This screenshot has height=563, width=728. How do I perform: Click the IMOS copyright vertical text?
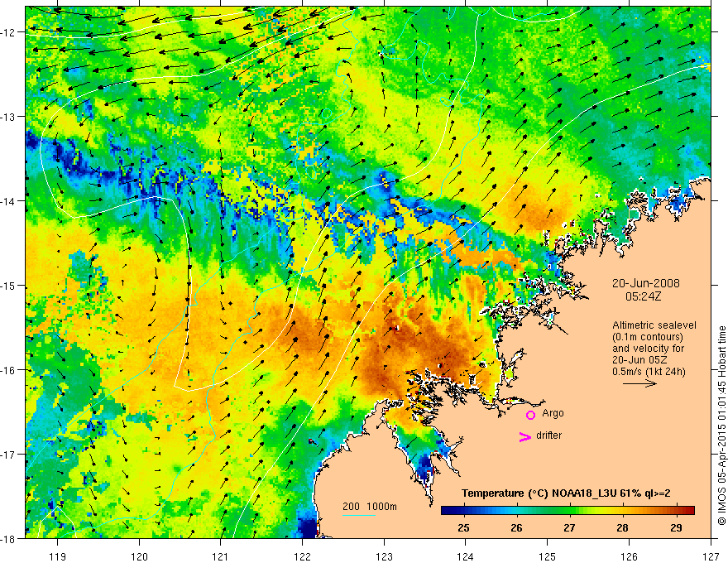pyautogui.click(x=721, y=426)
